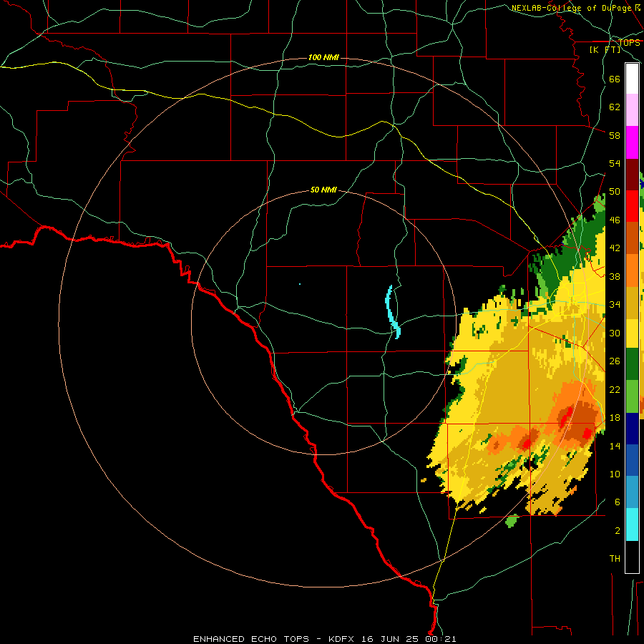Click the '34' legend value
This screenshot has width=644, height=644.
[615, 304]
